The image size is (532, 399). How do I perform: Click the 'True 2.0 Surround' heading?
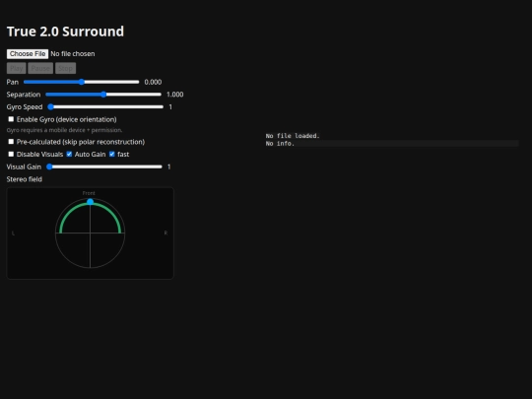65,32
